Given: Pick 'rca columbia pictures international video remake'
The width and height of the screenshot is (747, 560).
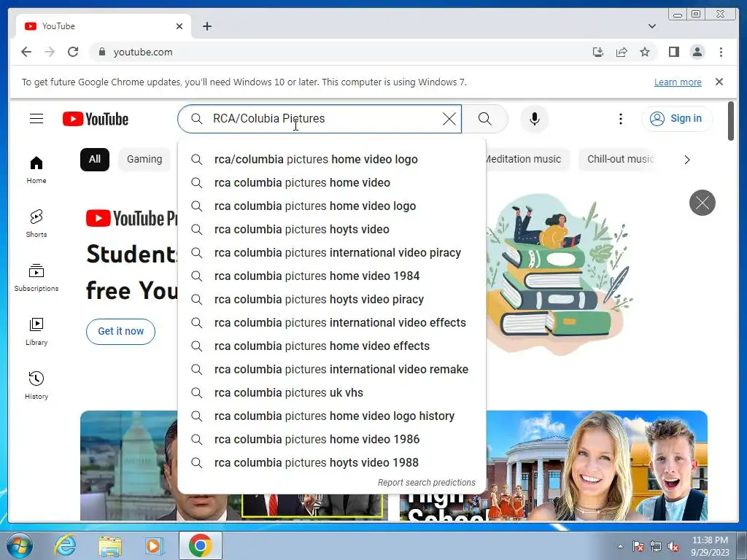Looking at the screenshot, I should coord(332,369).
